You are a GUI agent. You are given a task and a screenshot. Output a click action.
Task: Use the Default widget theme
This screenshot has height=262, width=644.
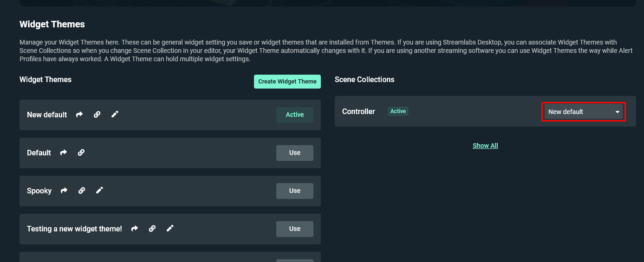[x=295, y=153]
